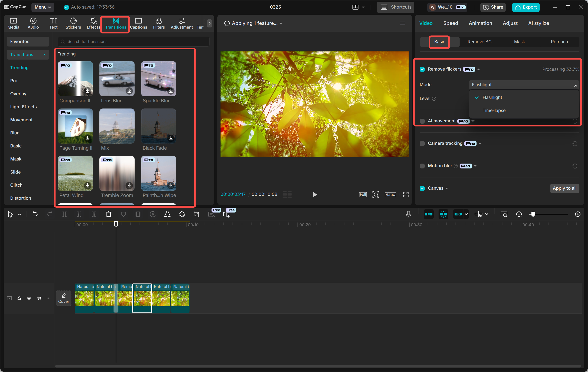Open the Stickers panel
The height and width of the screenshot is (372, 588).
[73, 23]
